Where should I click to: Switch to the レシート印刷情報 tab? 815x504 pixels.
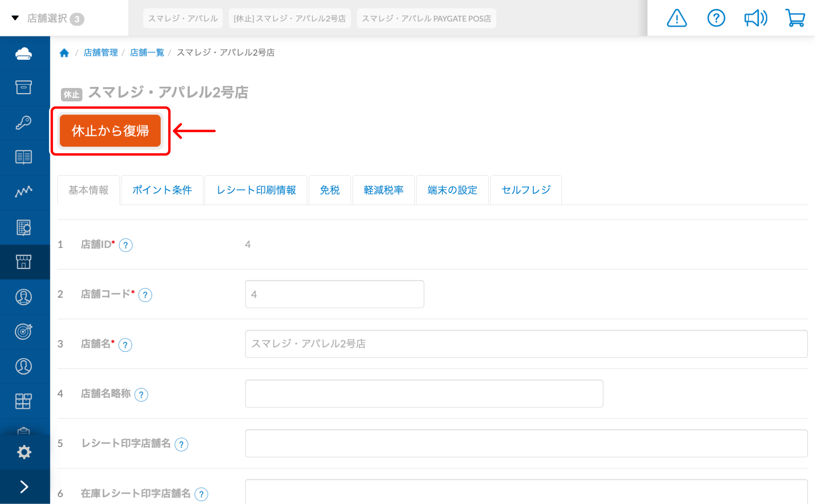(256, 190)
